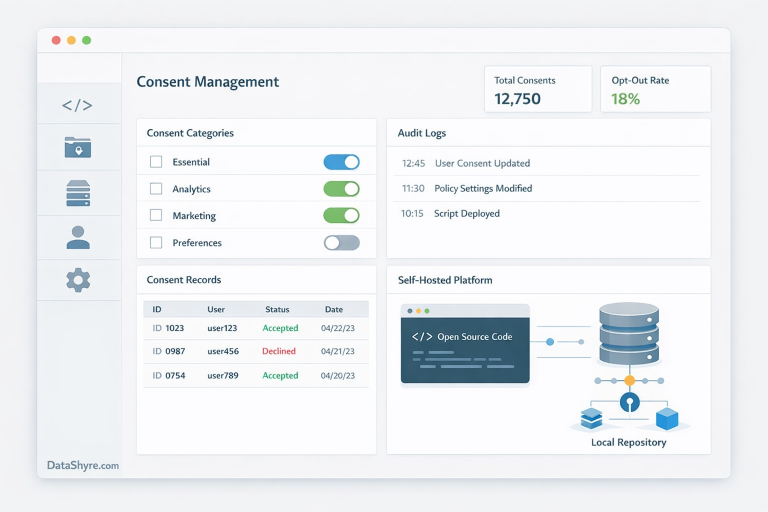Click the database cylinder stack illustration

tap(629, 333)
